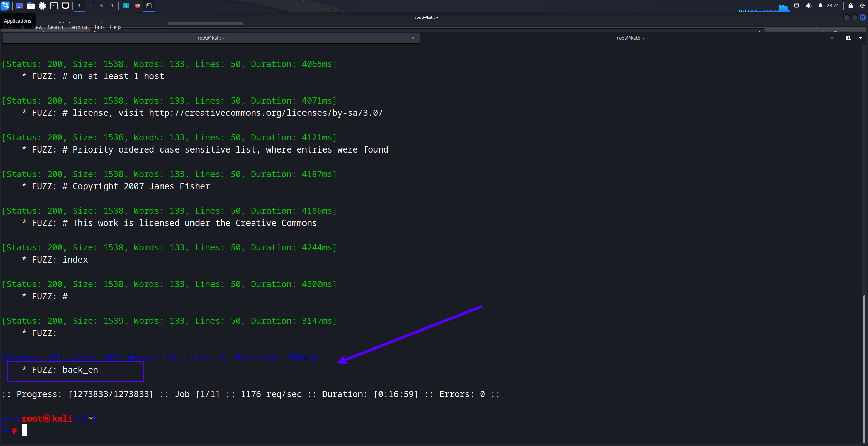Click the 'Size: 1539' status line
Viewport: 868px width, 446px height.
click(x=169, y=321)
